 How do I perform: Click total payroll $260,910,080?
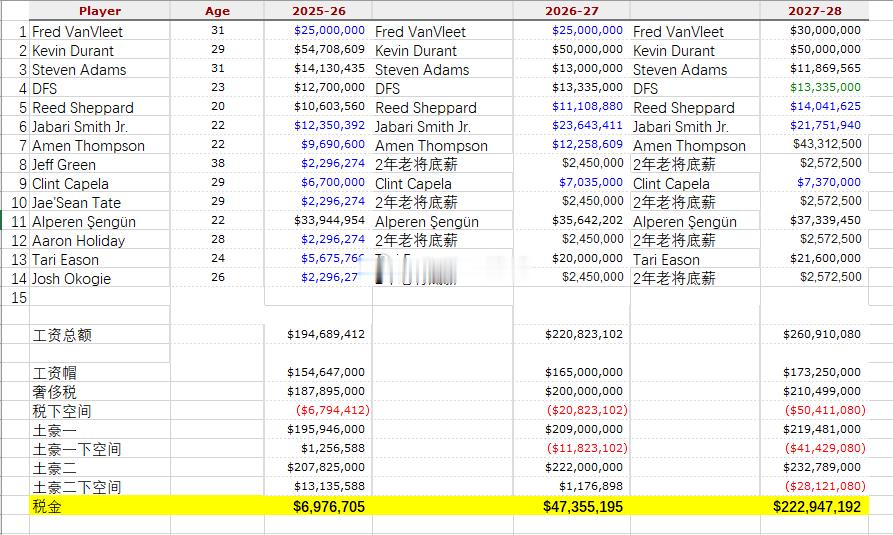pyautogui.click(x=822, y=334)
